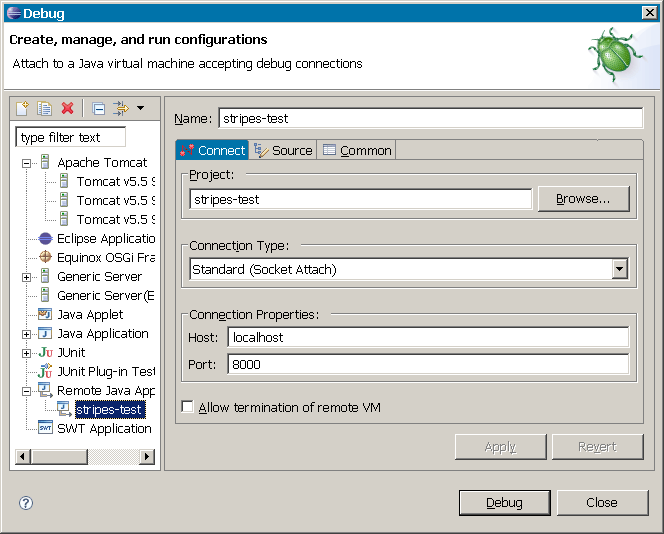Expand the Generic Server tree node
The width and height of the screenshot is (664, 534).
(26, 277)
